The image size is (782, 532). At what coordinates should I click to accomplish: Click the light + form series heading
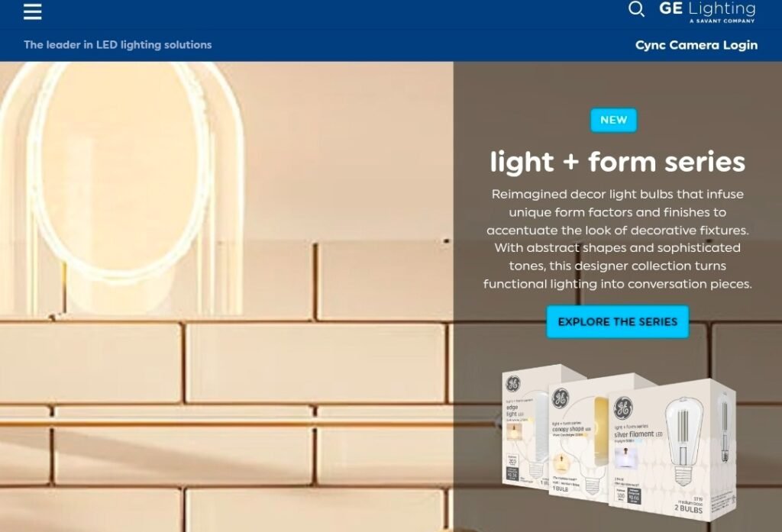click(617, 162)
